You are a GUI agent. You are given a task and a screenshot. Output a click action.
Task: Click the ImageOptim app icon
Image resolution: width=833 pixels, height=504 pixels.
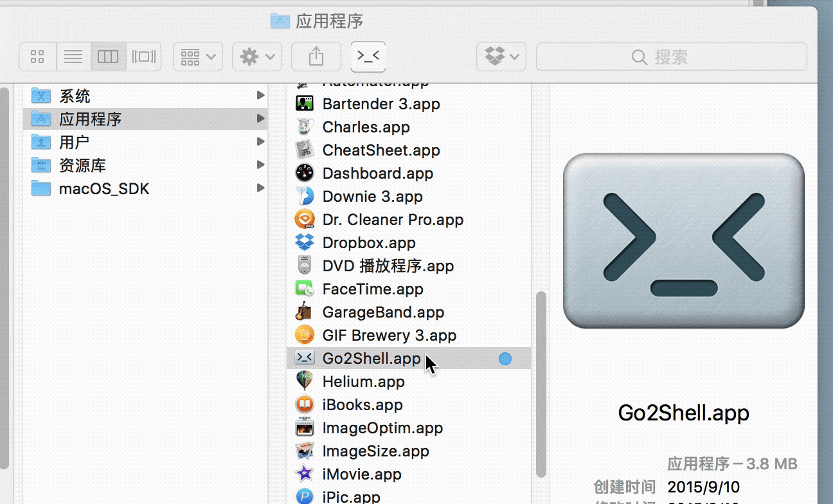(x=304, y=428)
